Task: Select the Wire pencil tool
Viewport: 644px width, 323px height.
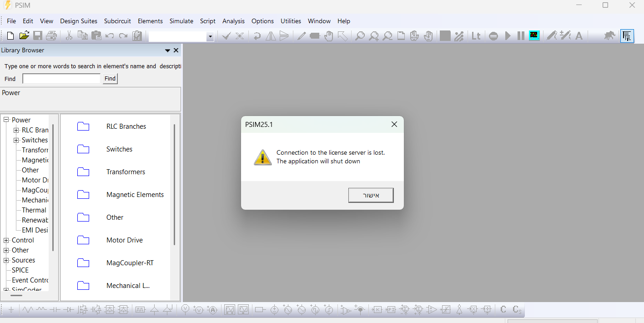Action: click(x=301, y=35)
